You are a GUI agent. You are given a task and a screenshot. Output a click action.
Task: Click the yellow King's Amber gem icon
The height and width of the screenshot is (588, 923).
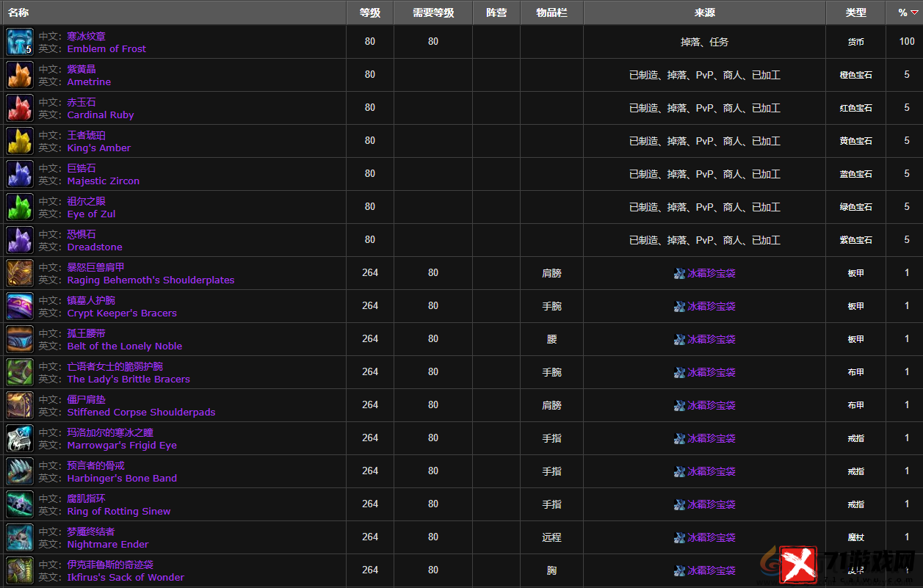click(x=20, y=141)
